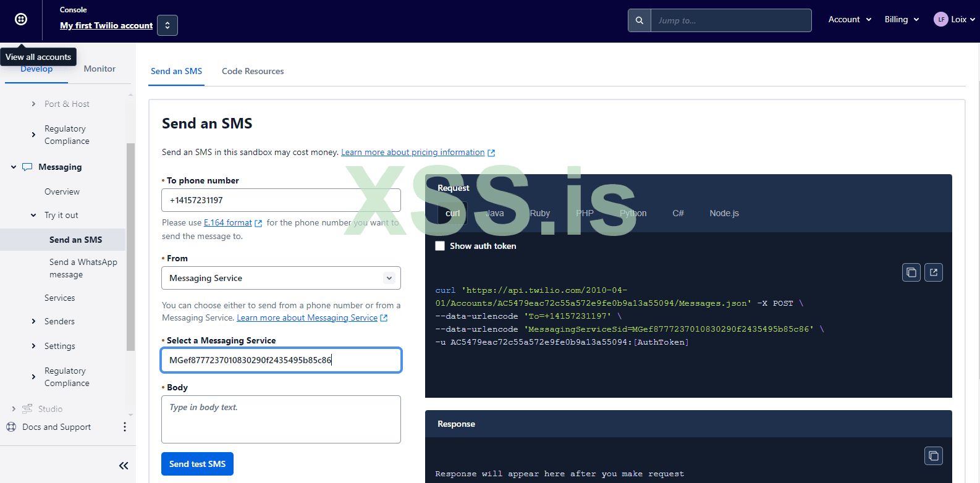
Task: Click the 'Send test SMS' button
Action: 197,464
